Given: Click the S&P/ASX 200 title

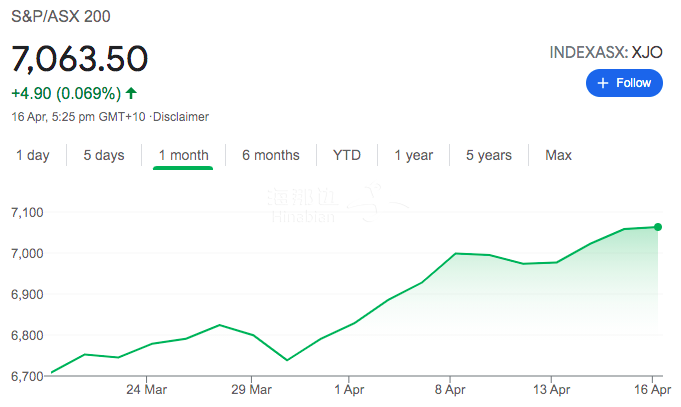Looking at the screenshot, I should (x=61, y=17).
